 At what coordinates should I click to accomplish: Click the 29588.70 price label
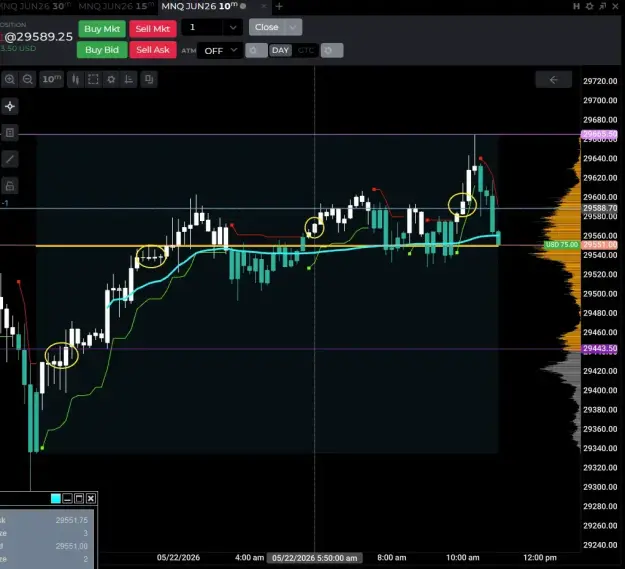pyautogui.click(x=599, y=208)
